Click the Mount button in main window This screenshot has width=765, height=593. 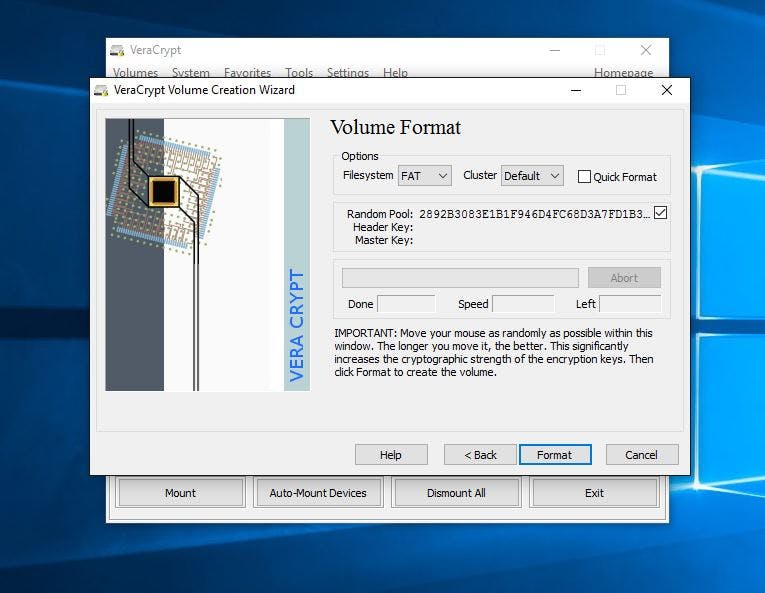pyautogui.click(x=181, y=493)
